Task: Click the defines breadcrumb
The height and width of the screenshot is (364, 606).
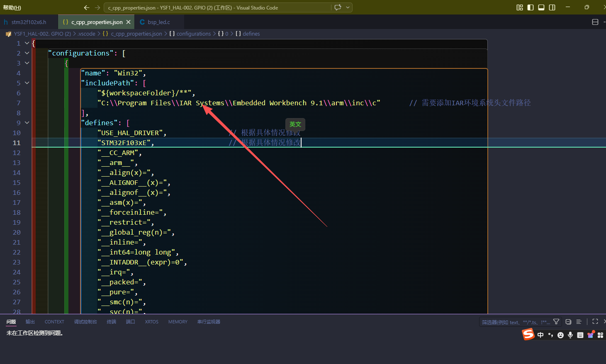Action: point(251,34)
